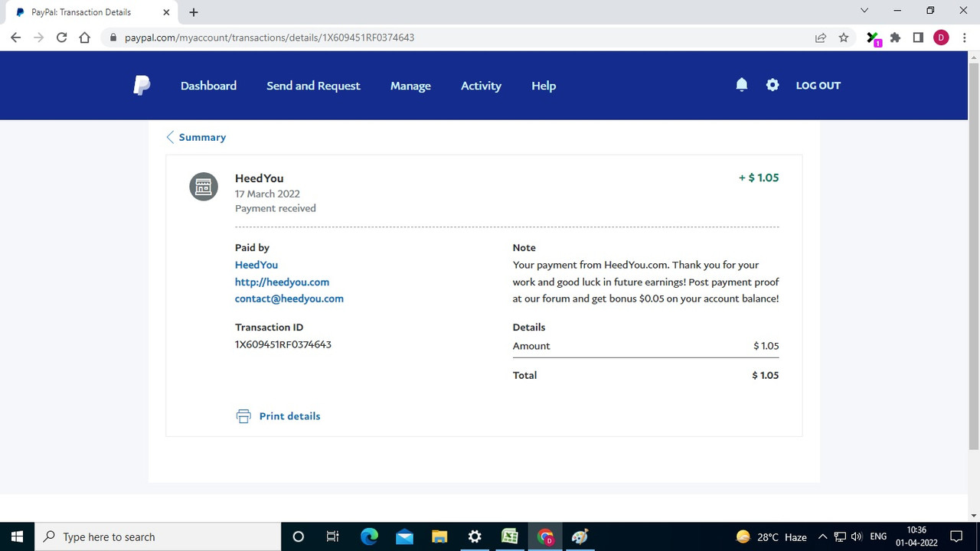Screen dimensions: 980x551
Task: Open a new browser tab
Action: [x=194, y=12]
